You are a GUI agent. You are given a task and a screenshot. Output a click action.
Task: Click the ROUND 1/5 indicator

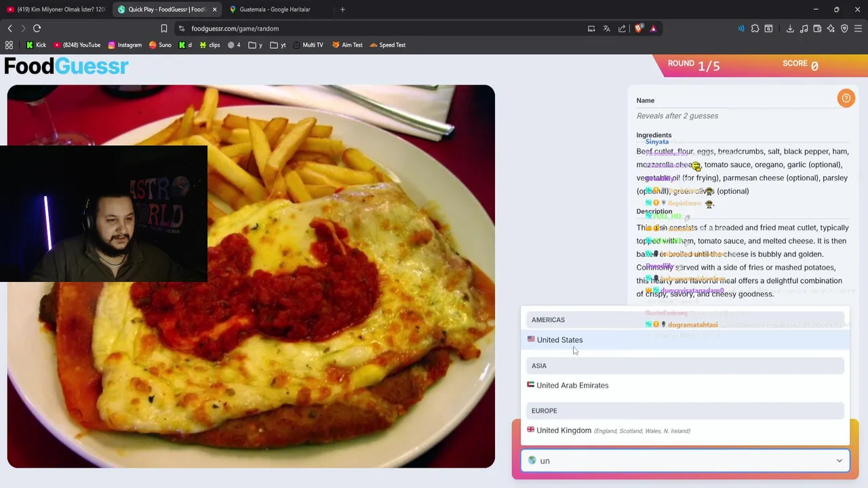693,65
